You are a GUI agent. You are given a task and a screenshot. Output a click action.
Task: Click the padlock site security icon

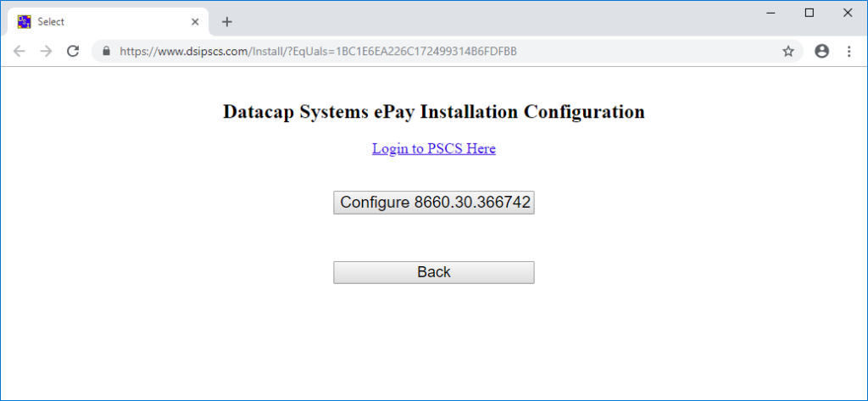pos(107,51)
